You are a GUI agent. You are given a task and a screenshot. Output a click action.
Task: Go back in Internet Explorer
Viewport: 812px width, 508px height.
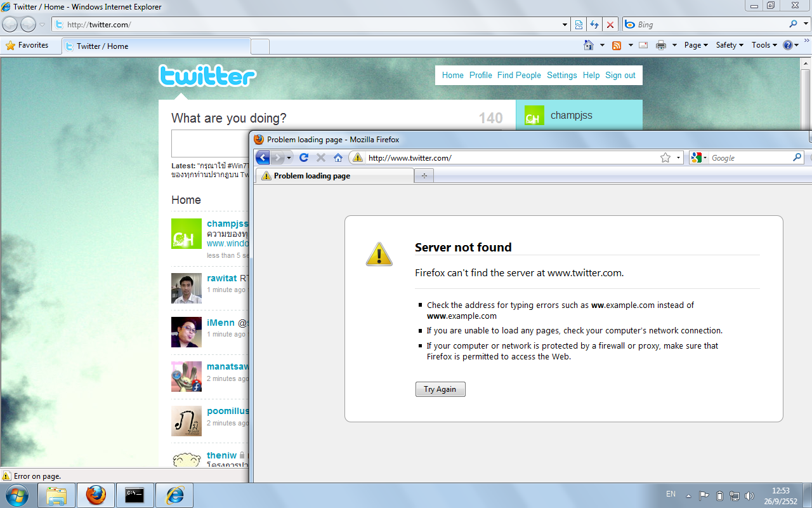[x=10, y=25]
